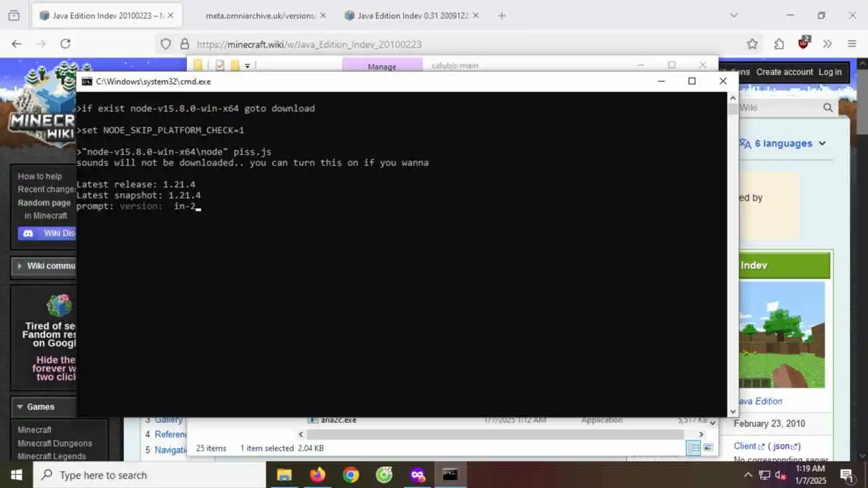Screen dimensions: 868x488
Task: Open the purple mask taskbar app
Action: 417,475
